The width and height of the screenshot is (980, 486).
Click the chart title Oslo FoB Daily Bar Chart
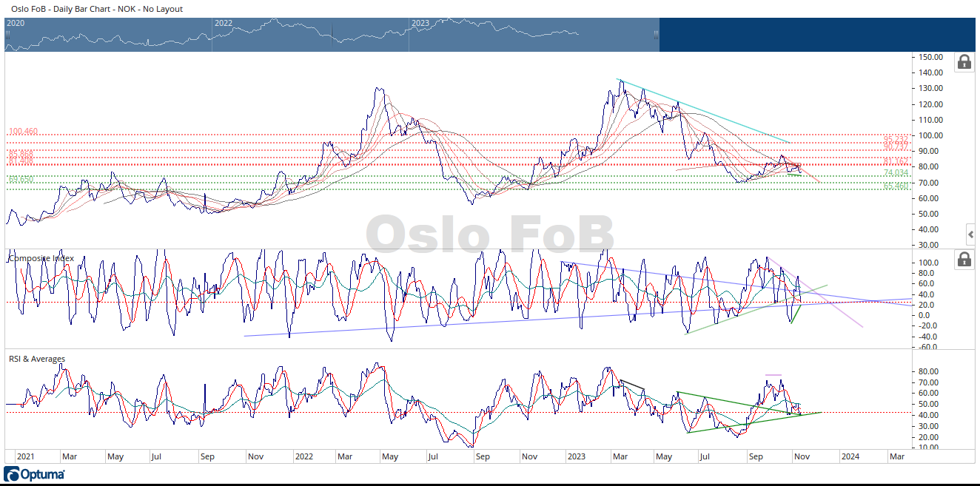coord(97,9)
